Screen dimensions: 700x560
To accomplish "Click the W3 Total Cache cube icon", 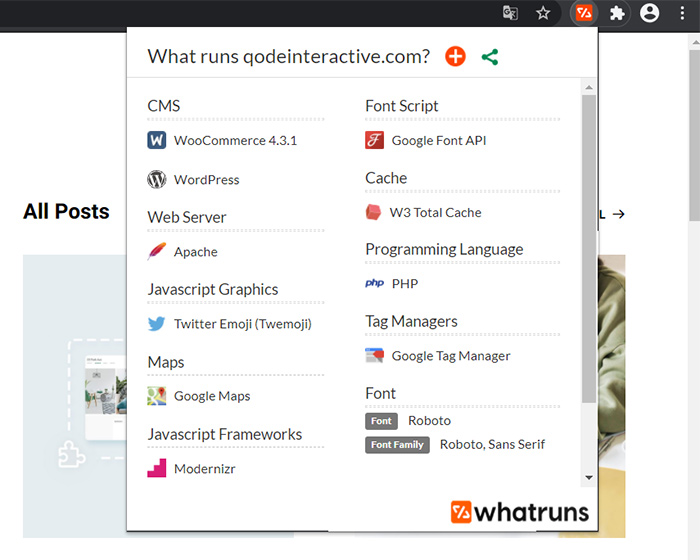I will [x=373, y=212].
